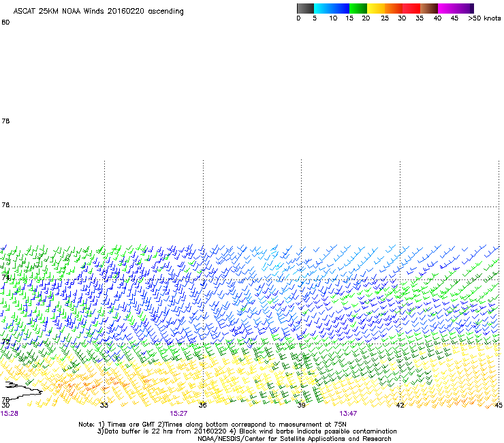Screen dimensions: 504x443
Task: Click the NOAA/NESDIS Center for Satellite Applications credit
Action: pyautogui.click(x=294, y=439)
